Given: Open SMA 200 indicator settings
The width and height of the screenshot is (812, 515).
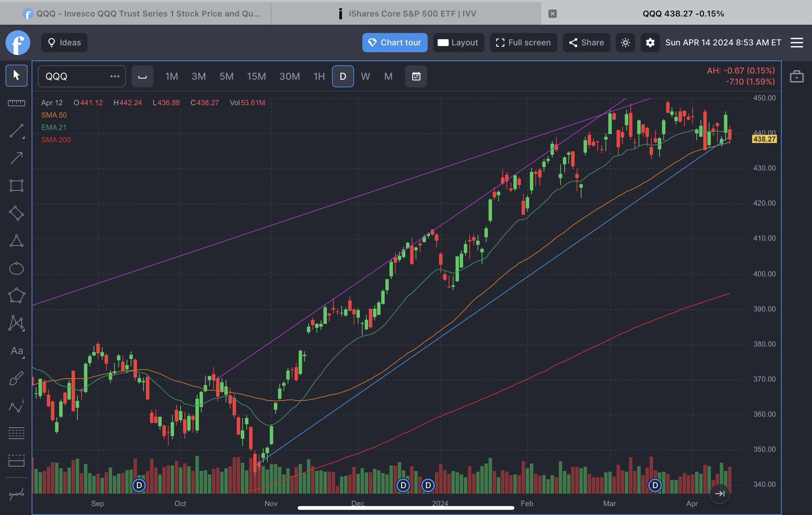Looking at the screenshot, I should [56, 140].
